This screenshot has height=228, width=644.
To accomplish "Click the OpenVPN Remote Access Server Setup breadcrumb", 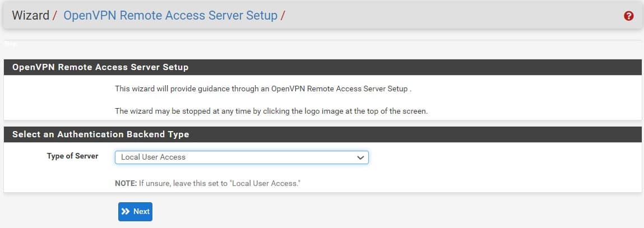I will [x=170, y=16].
